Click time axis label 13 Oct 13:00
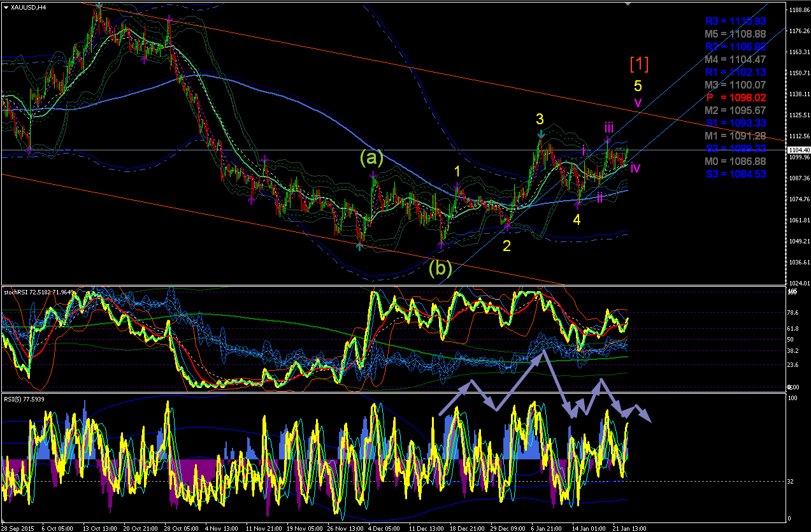 (x=99, y=528)
